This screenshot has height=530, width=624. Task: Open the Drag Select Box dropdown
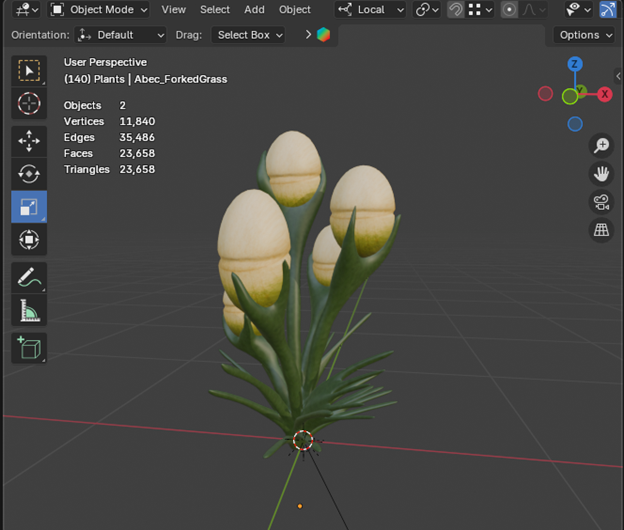[x=249, y=35]
